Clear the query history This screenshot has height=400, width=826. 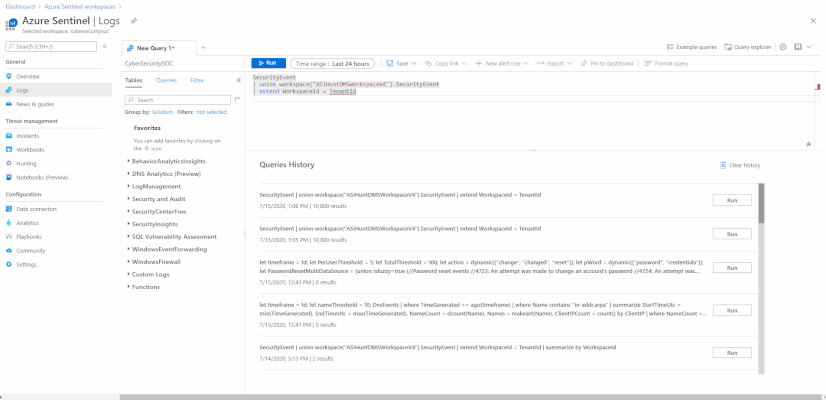click(x=740, y=165)
